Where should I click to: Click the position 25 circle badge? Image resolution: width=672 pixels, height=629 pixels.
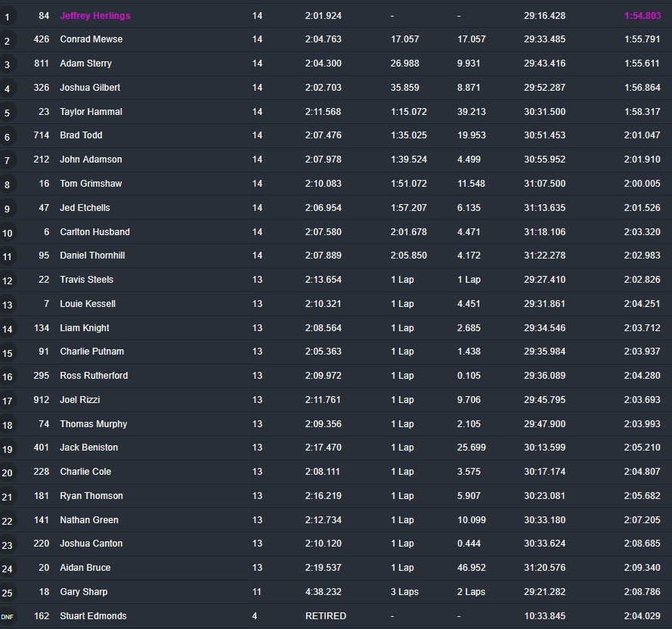8,593
